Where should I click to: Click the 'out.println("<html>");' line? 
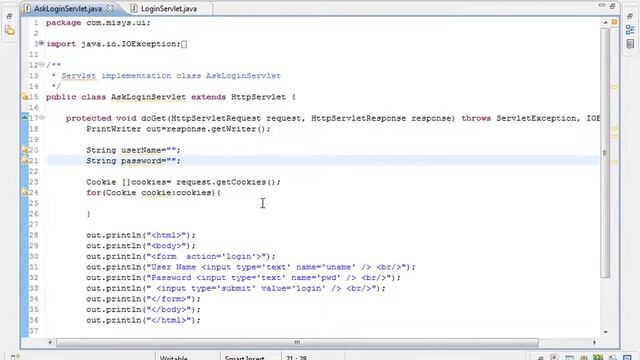coord(141,235)
